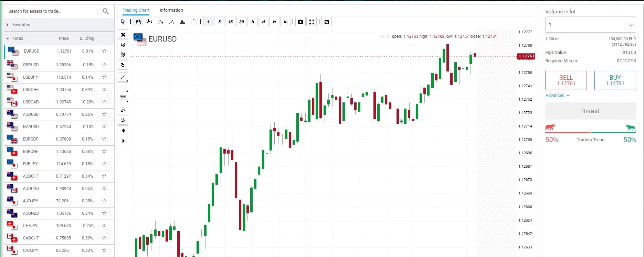Click the overlapping windows tool
644x257 pixels.
[x=123, y=65]
